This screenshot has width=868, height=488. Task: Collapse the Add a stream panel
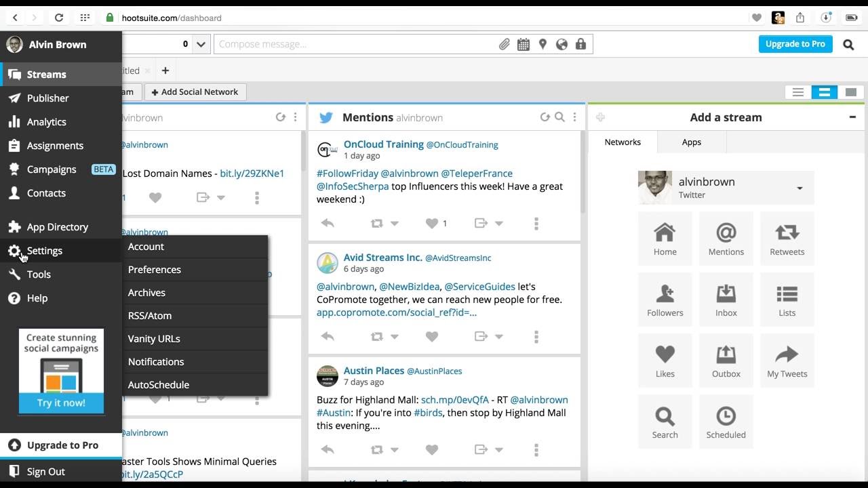(x=852, y=117)
